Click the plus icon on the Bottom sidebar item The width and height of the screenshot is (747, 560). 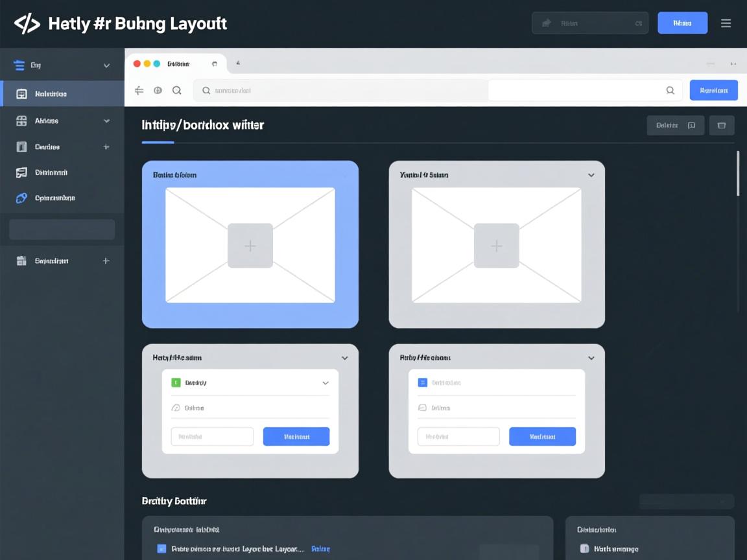tap(106, 261)
